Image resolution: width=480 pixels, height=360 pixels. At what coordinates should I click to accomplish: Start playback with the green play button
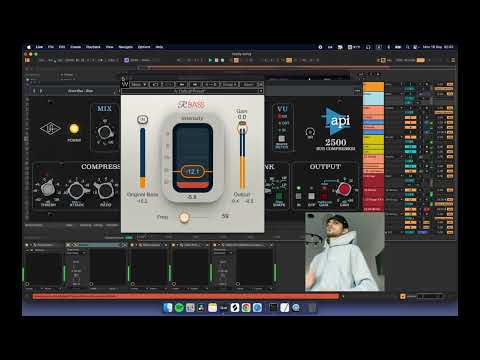210,60
